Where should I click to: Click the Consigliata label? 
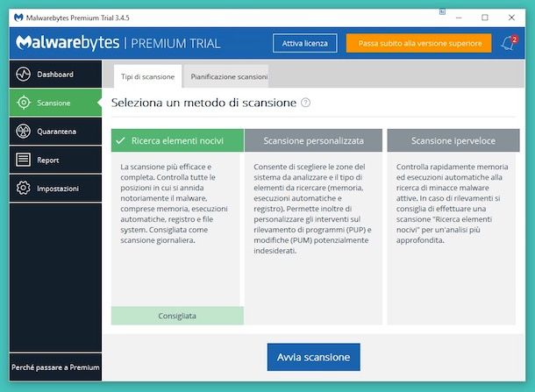tap(177, 316)
